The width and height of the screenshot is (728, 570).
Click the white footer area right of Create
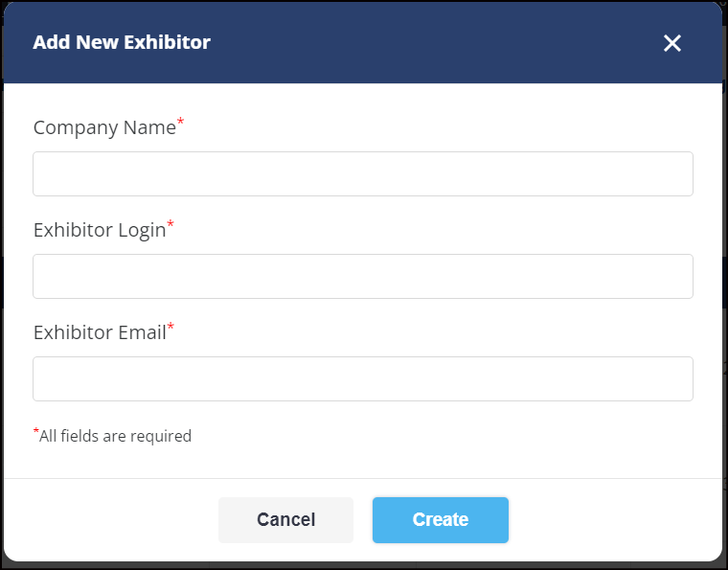[615, 520]
